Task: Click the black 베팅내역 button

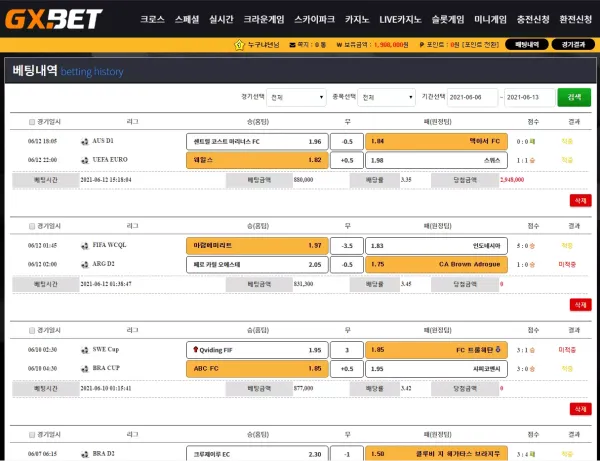Action: coord(527,45)
